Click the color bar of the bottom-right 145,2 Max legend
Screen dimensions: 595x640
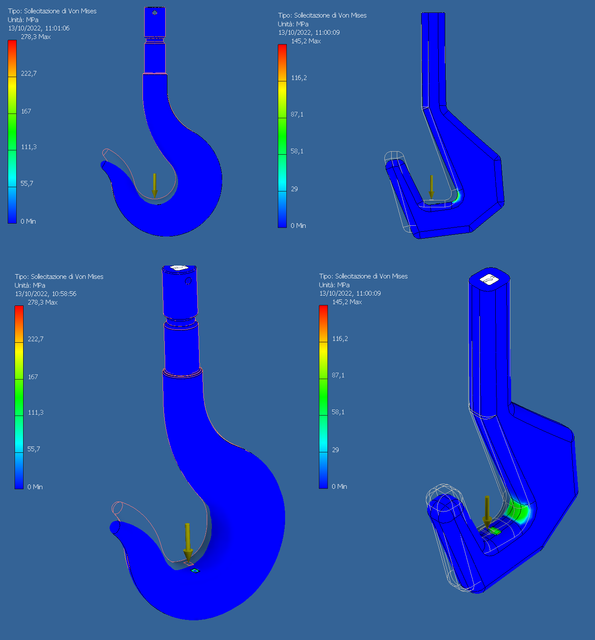click(x=323, y=397)
